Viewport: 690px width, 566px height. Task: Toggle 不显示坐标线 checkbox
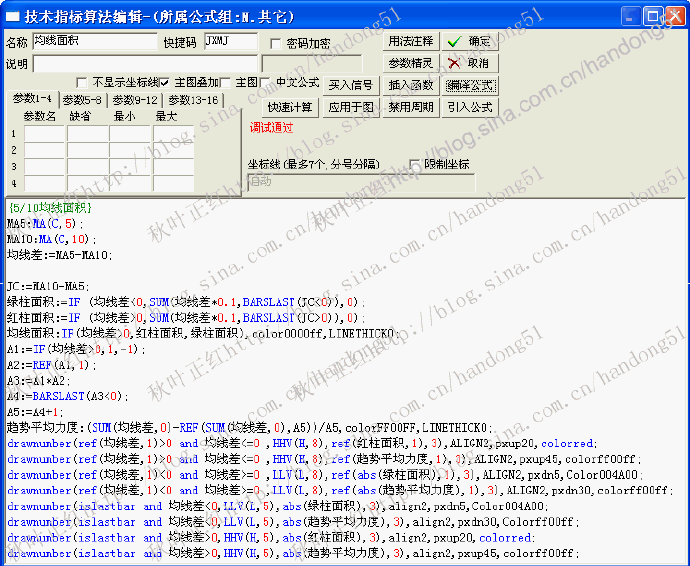click(81, 82)
